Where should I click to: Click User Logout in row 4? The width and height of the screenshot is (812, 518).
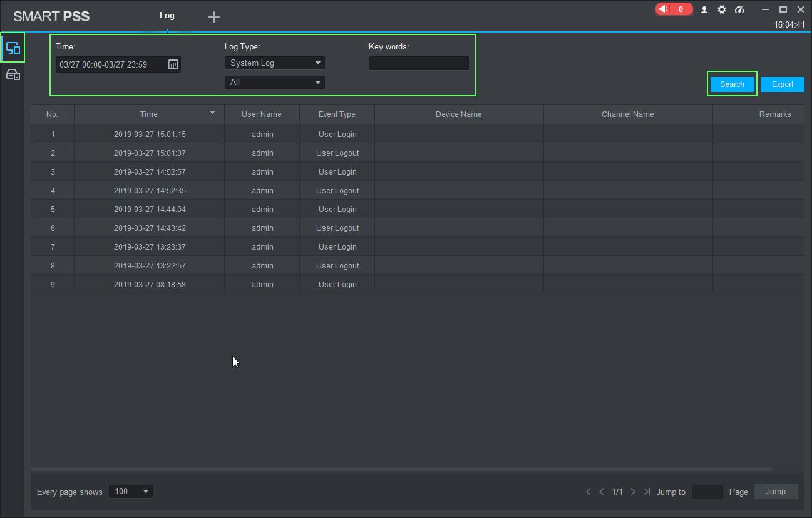coord(337,191)
